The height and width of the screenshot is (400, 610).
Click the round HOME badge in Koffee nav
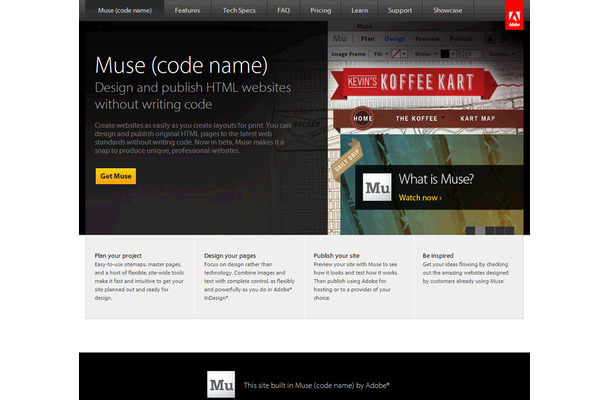click(363, 118)
